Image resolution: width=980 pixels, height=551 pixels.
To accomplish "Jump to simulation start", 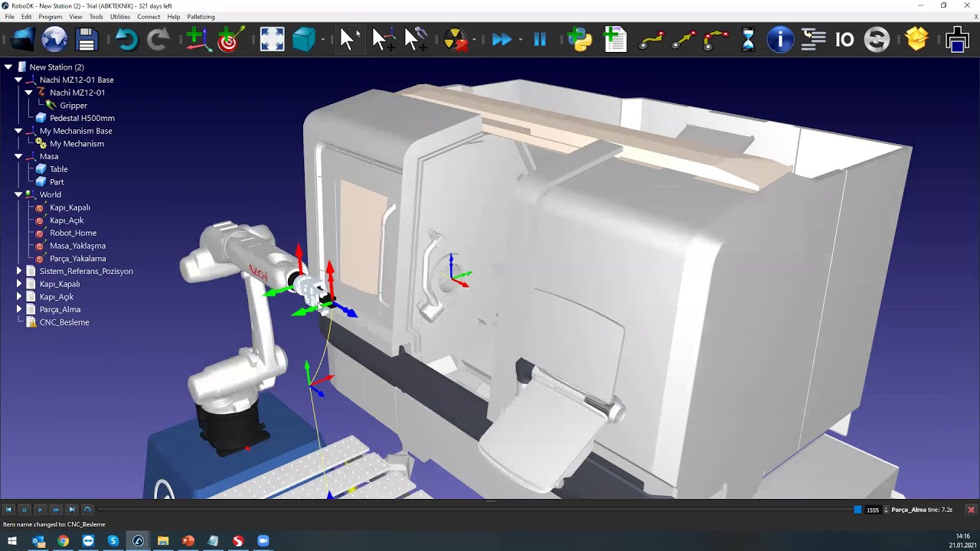I will click(x=8, y=510).
